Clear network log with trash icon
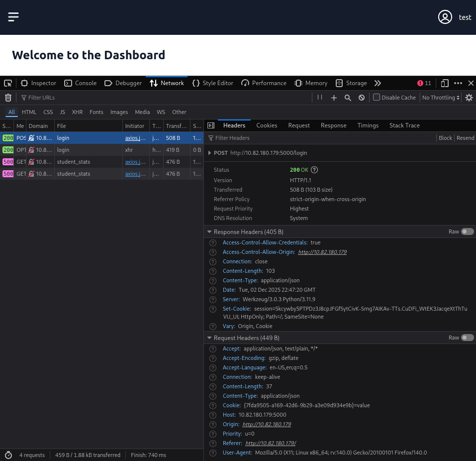 [x=8, y=98]
